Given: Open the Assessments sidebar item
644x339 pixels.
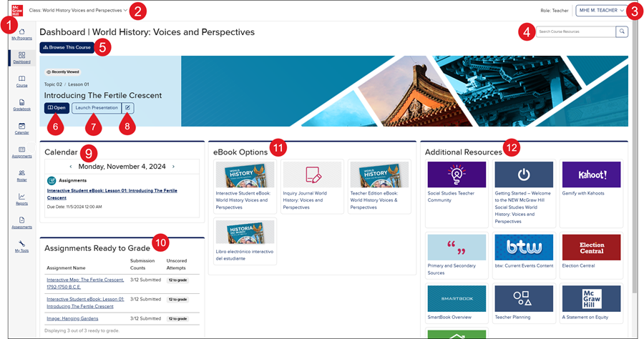Looking at the screenshot, I should click(x=21, y=222).
